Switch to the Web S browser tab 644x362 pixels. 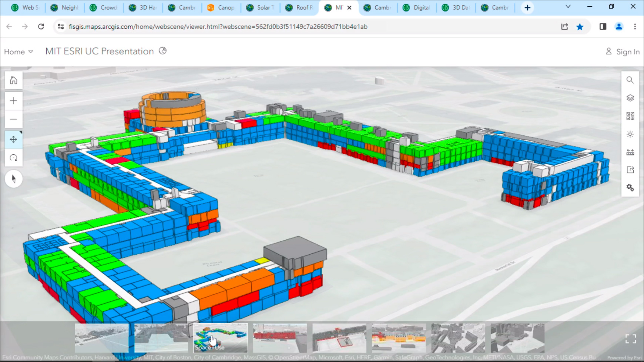[x=25, y=7]
